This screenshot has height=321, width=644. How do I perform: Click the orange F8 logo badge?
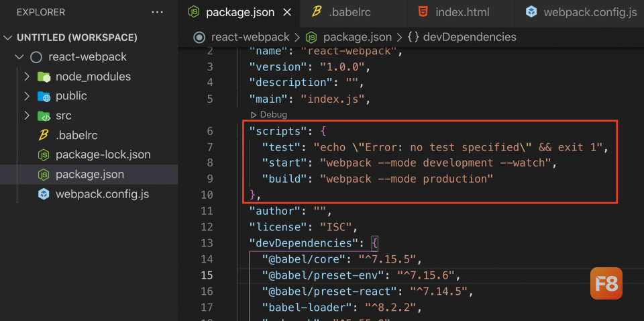click(606, 283)
